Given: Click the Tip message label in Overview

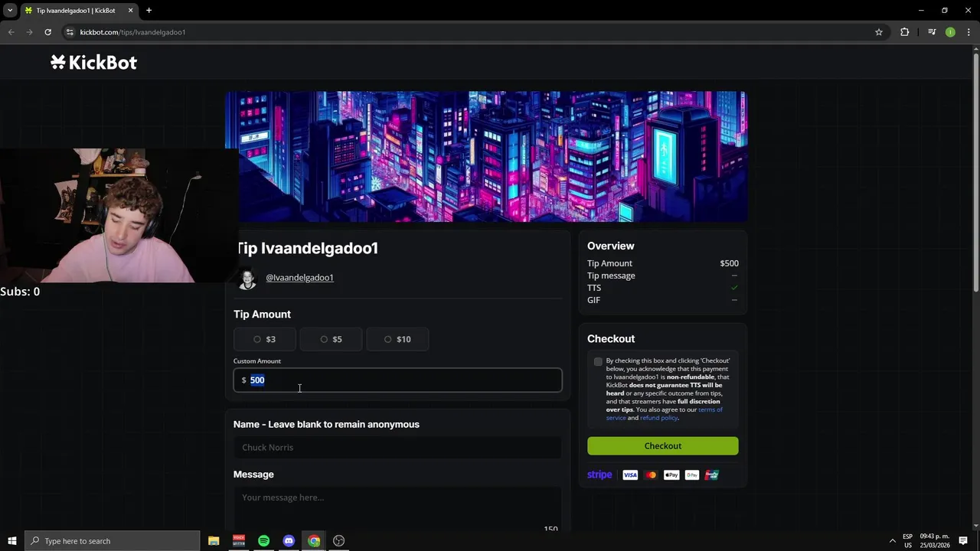Looking at the screenshot, I should point(611,275).
